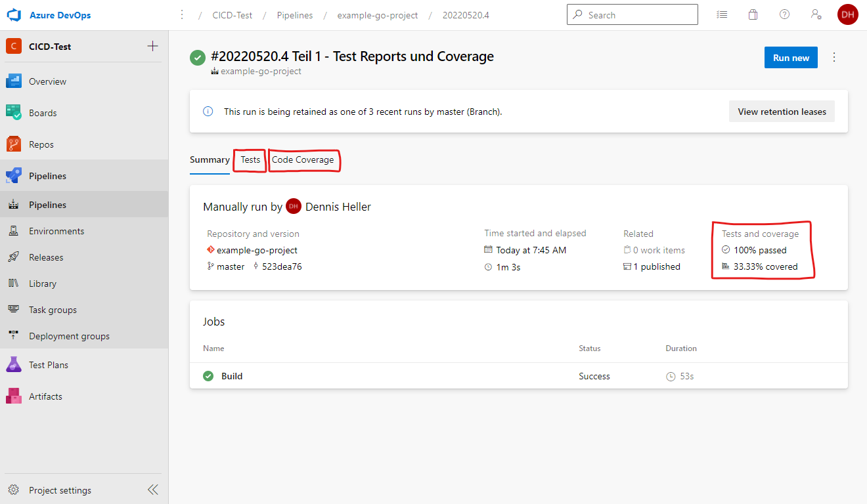Open the help question mark icon
867x504 pixels.
784,14
